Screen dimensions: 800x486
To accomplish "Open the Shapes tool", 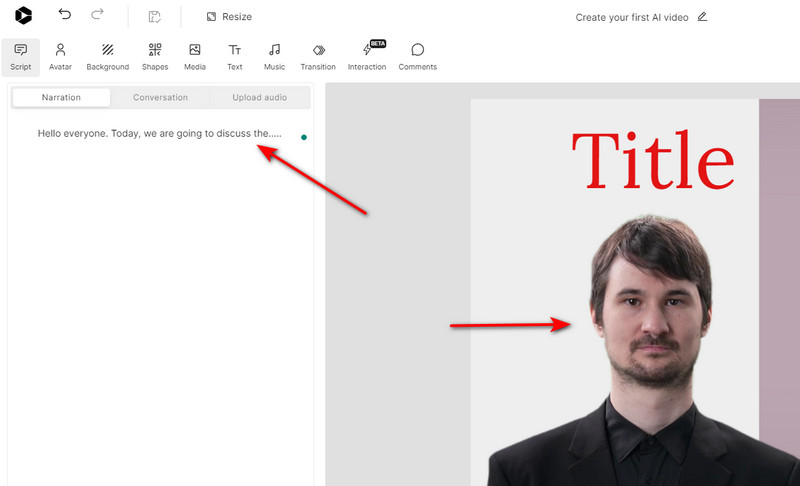I will 155,57.
